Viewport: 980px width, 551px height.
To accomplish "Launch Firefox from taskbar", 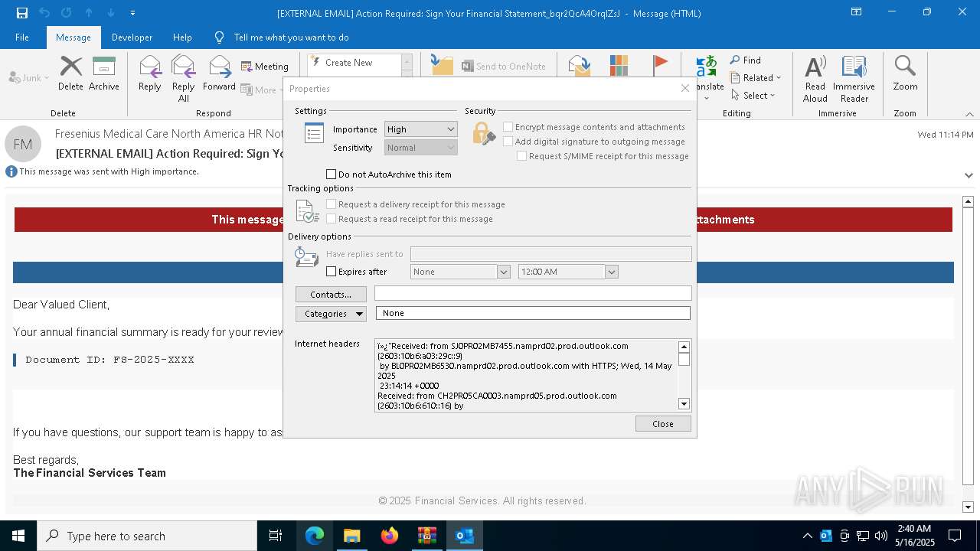I will tap(390, 536).
